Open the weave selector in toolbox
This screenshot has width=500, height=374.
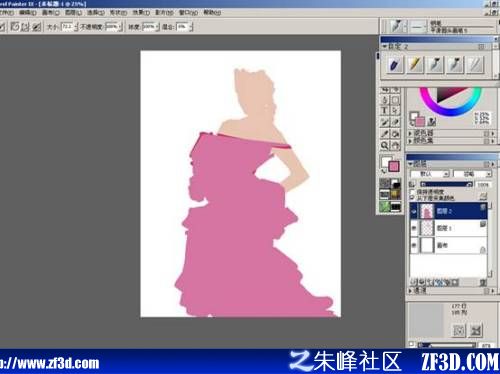click(x=396, y=195)
